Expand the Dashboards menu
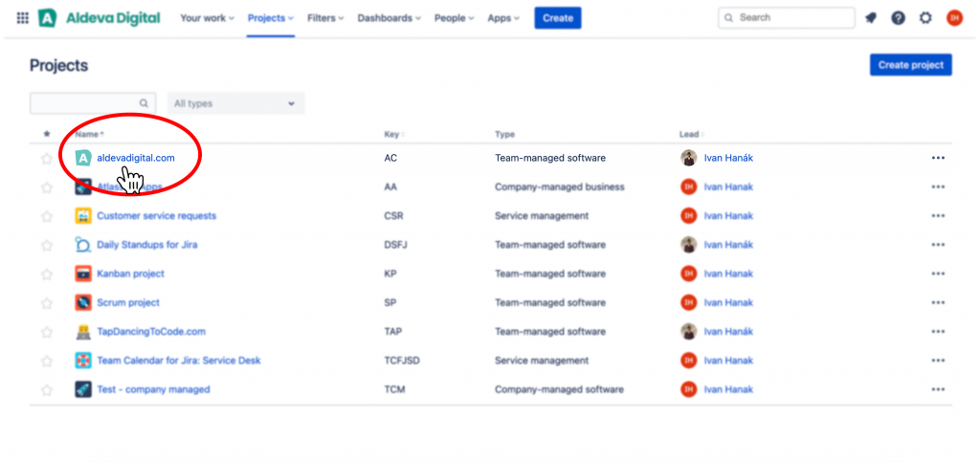The width and height of the screenshot is (980, 463). pyautogui.click(x=390, y=18)
